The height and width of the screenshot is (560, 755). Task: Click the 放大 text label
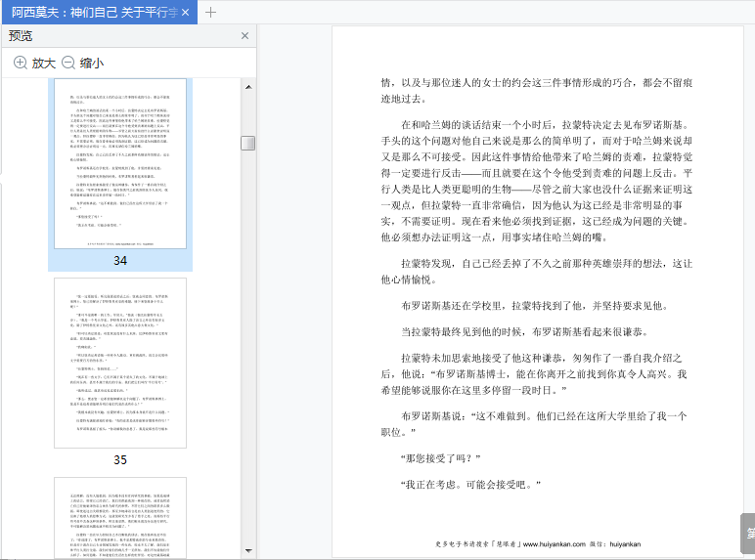coord(44,63)
